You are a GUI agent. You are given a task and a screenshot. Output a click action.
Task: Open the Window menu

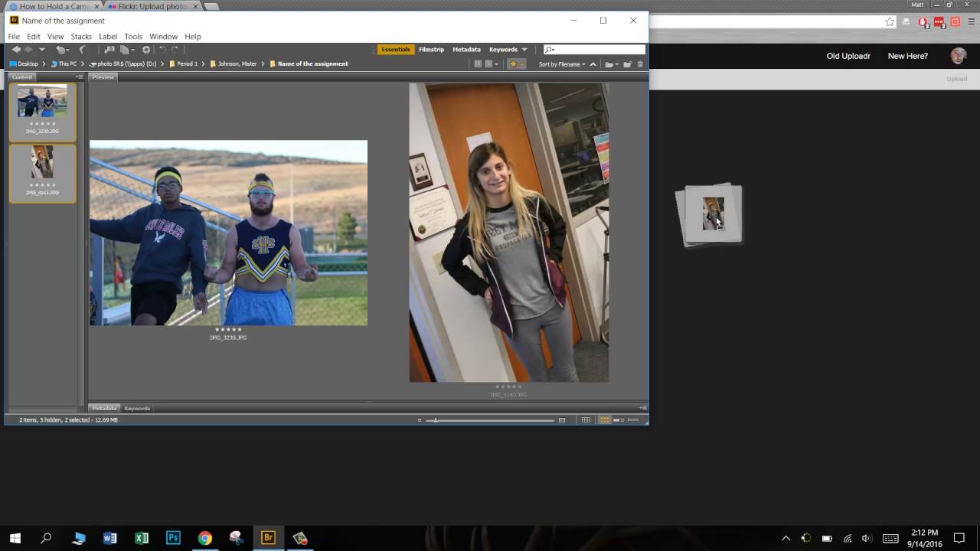click(x=163, y=37)
